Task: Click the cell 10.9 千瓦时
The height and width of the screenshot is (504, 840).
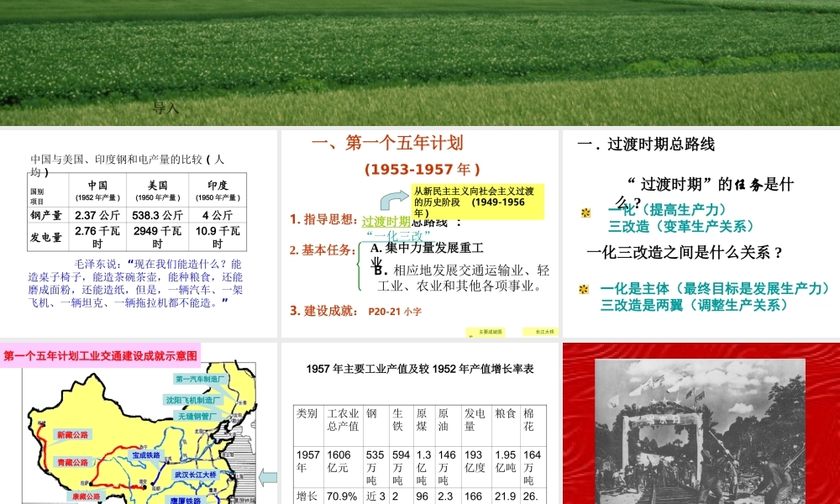Action: tap(218, 237)
